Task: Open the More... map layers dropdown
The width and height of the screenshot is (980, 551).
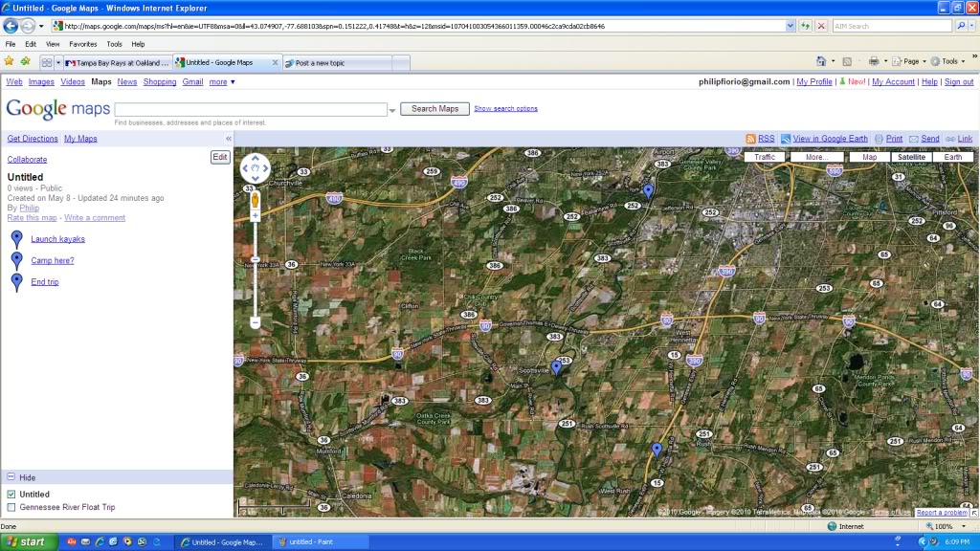Action: [816, 157]
